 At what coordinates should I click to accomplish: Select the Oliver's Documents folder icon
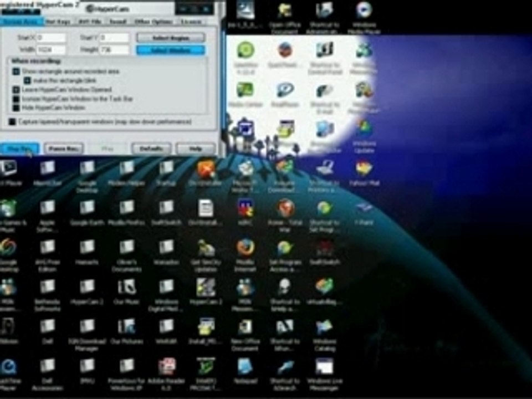(x=126, y=256)
